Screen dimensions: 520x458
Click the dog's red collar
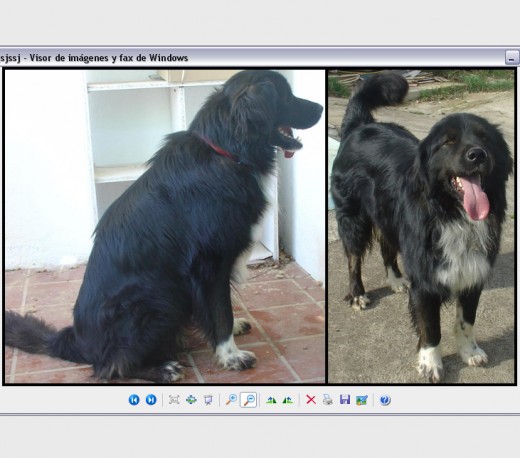(x=217, y=147)
